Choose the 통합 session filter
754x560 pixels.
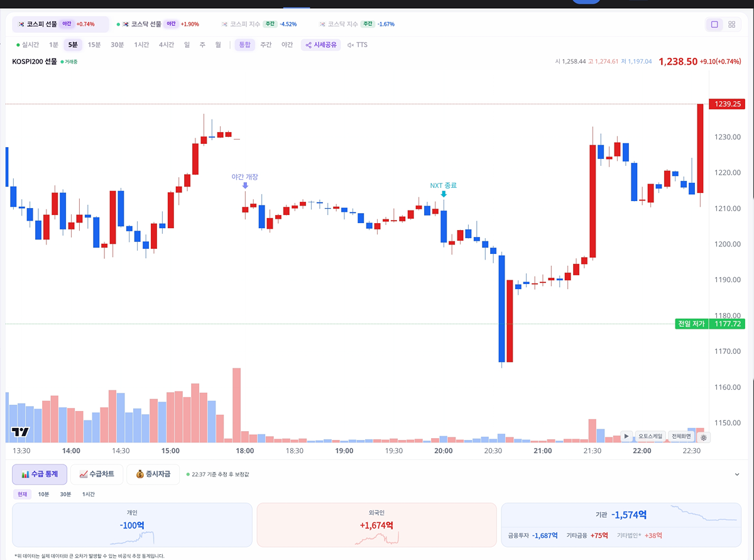pos(244,45)
